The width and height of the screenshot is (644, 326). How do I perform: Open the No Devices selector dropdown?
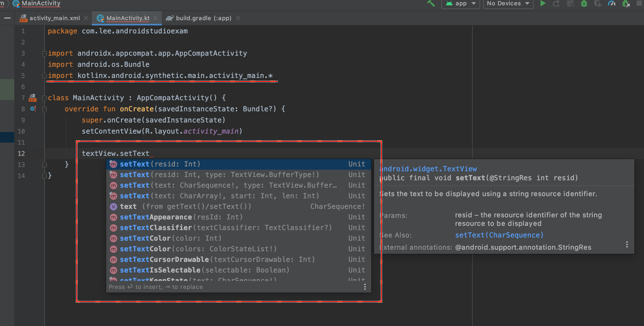[x=508, y=3]
